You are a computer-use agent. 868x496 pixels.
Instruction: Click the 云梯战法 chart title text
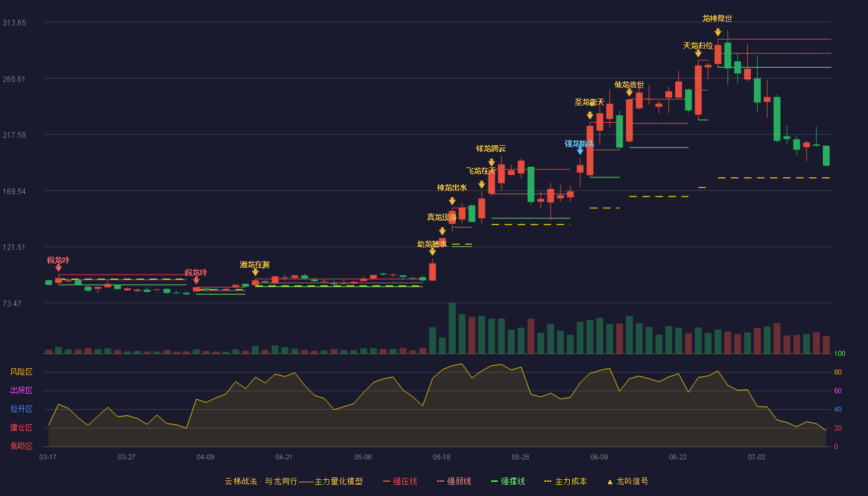[x=293, y=481]
